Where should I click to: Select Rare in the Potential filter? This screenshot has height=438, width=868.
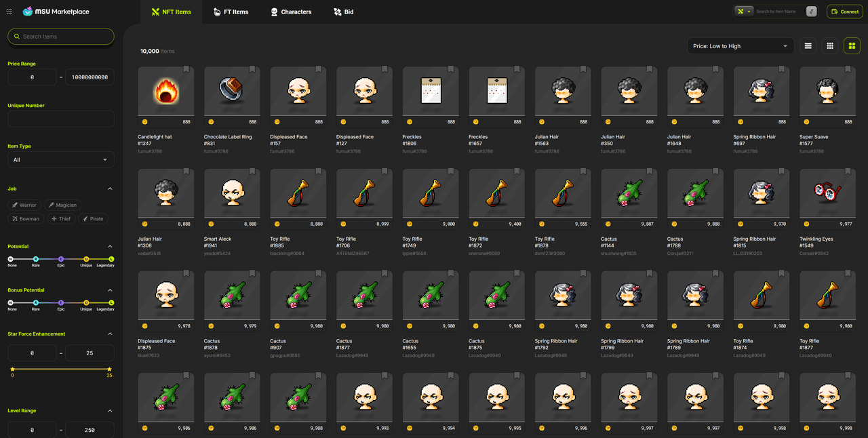point(36,259)
